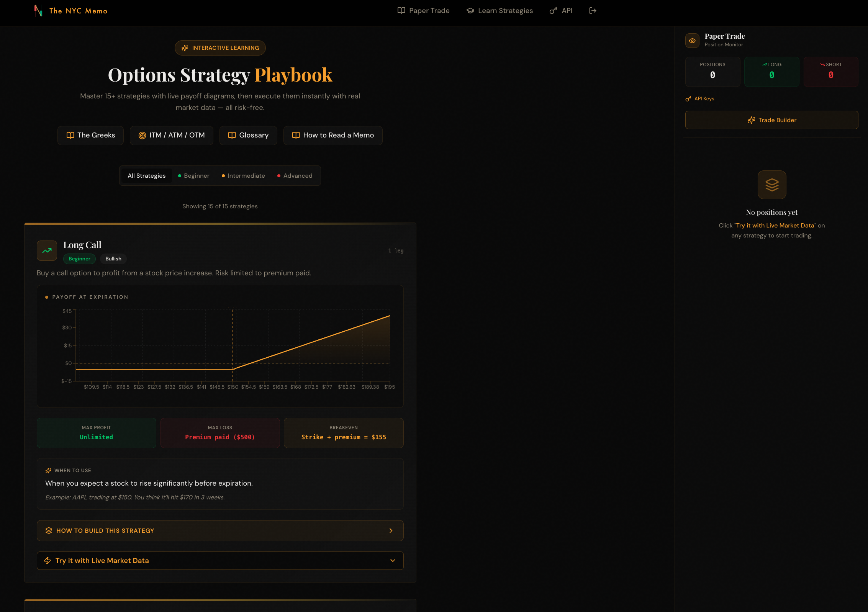This screenshot has width=868, height=612.
Task: Click the key icon next to API Keys
Action: [x=688, y=99]
